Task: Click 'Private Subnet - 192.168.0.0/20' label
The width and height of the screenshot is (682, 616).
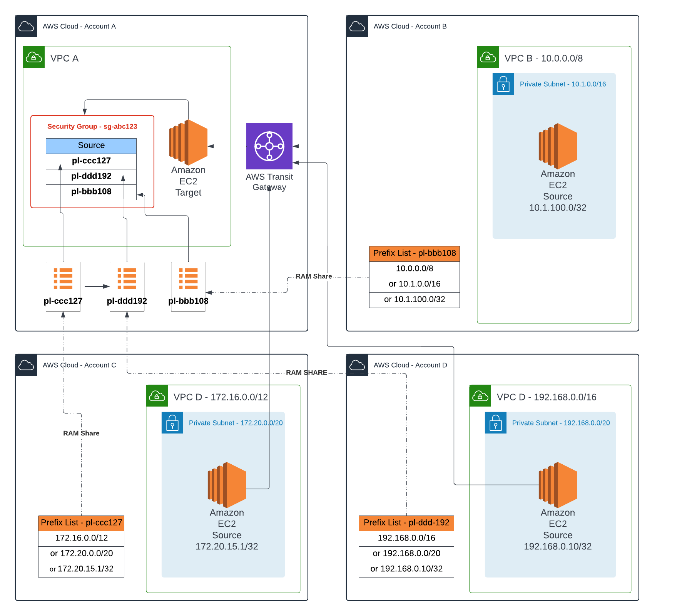Action: tap(561, 423)
